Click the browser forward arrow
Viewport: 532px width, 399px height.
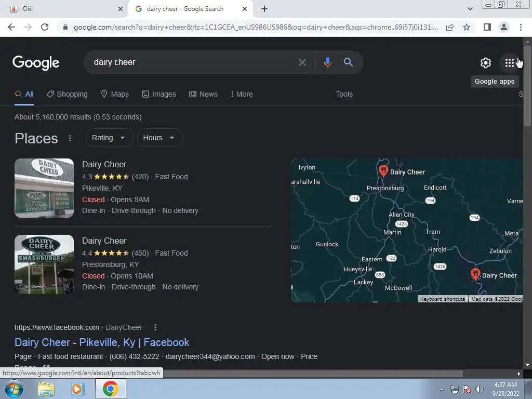(x=28, y=27)
